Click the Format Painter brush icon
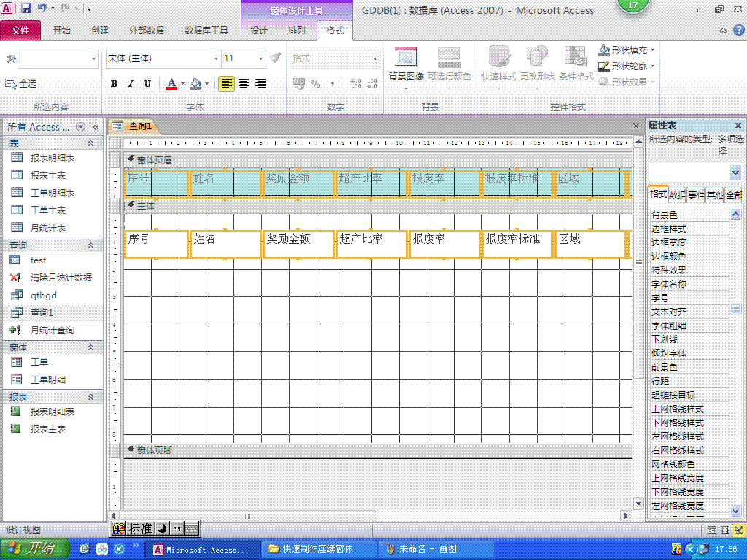Screen dimensions: 747x560 [275, 58]
